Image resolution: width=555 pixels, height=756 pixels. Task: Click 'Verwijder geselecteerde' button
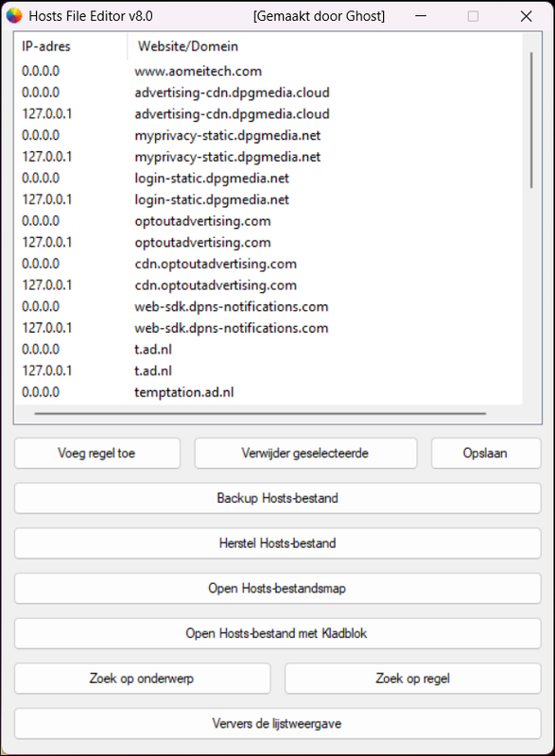click(305, 454)
